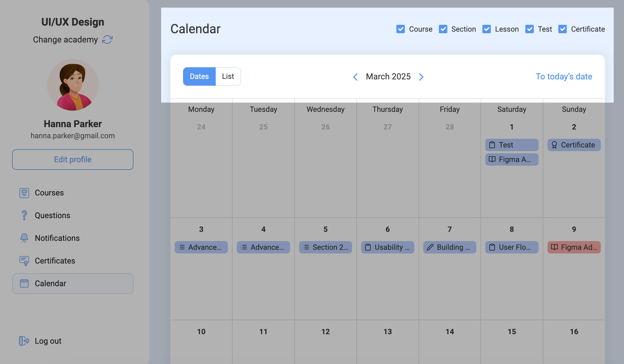624x364 pixels.
Task: Uncheck the Test filter checkbox
Action: click(530, 29)
